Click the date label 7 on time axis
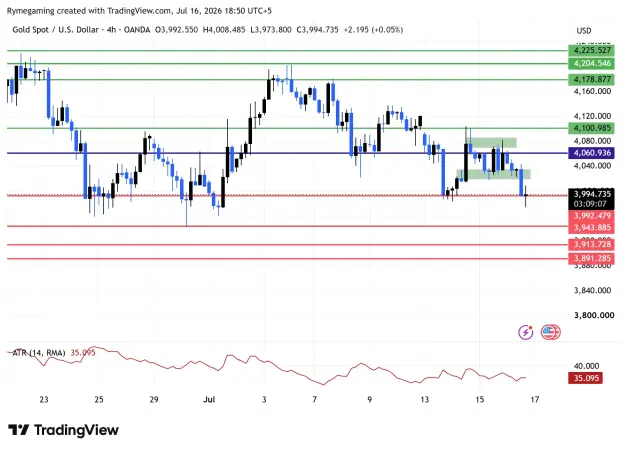The width and height of the screenshot is (625, 451). point(314,399)
